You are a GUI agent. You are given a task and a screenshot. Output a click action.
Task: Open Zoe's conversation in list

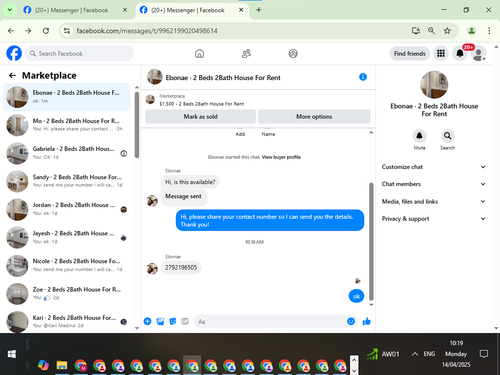point(67,294)
